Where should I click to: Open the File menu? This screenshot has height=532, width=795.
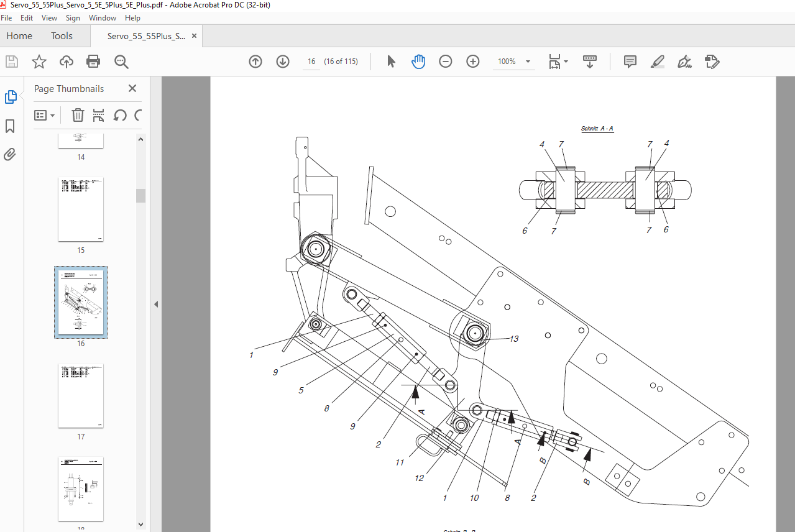[7, 18]
